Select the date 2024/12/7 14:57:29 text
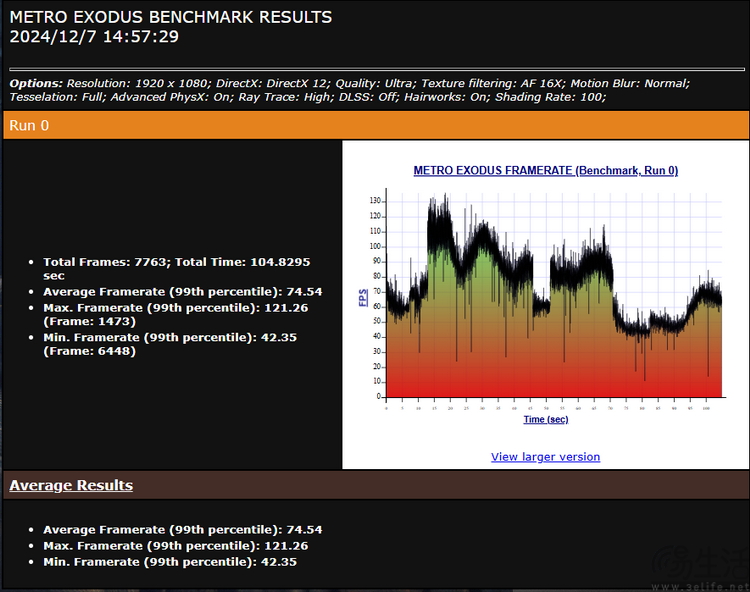The width and height of the screenshot is (750, 592). 94,37
